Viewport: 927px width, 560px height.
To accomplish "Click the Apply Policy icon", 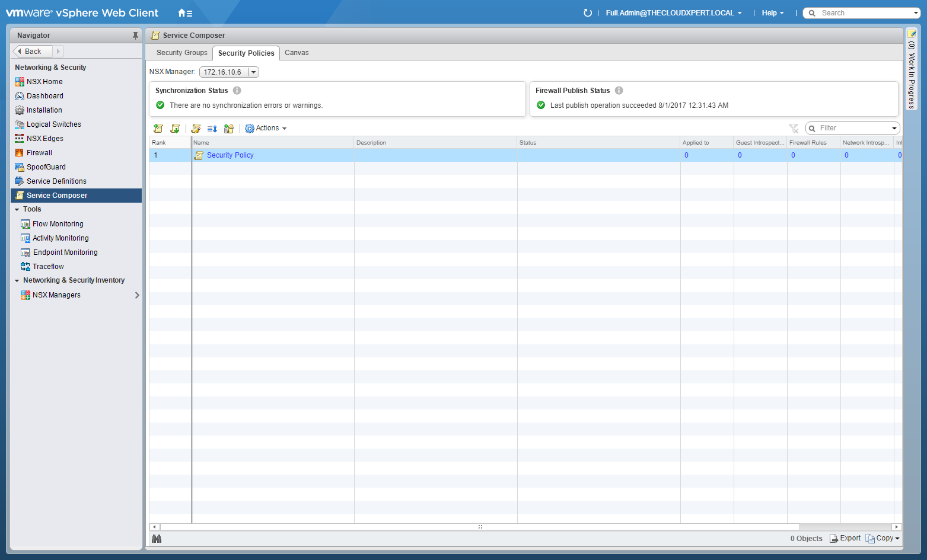I will click(229, 129).
